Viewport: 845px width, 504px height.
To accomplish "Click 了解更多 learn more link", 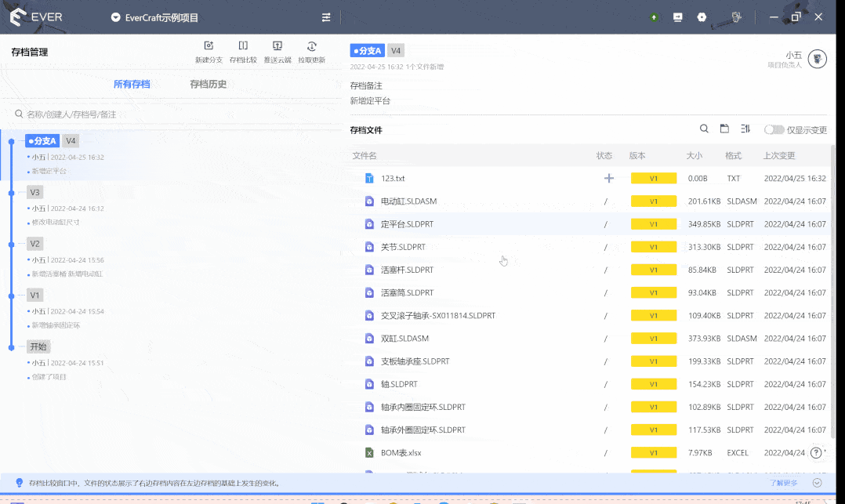I will (x=784, y=483).
